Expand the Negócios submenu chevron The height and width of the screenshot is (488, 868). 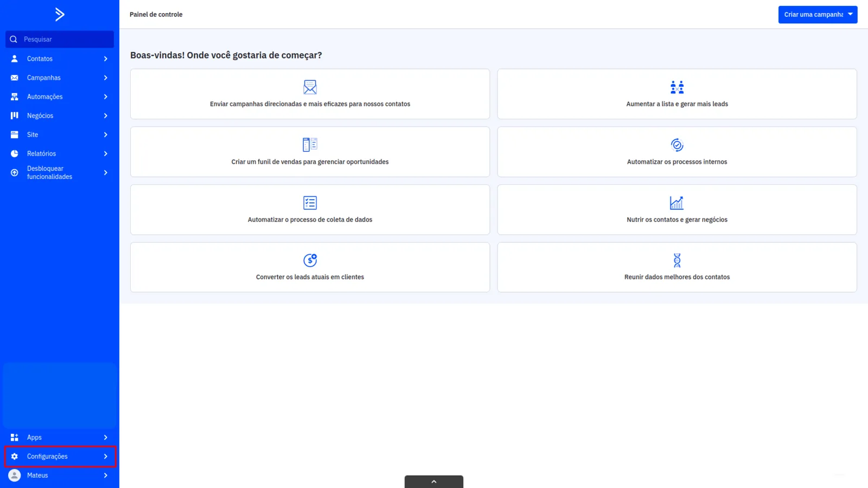pos(106,115)
